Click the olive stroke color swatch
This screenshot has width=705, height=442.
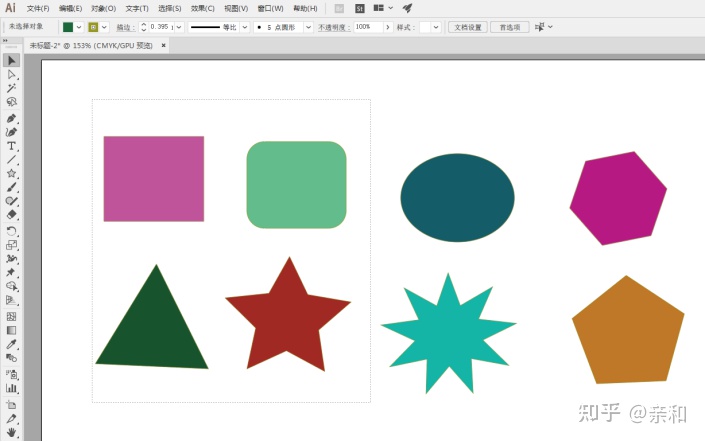(x=93, y=27)
